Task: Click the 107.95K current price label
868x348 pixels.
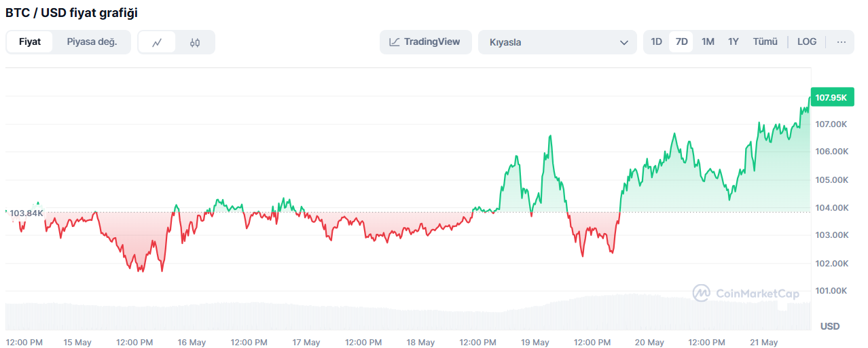Action: [832, 98]
